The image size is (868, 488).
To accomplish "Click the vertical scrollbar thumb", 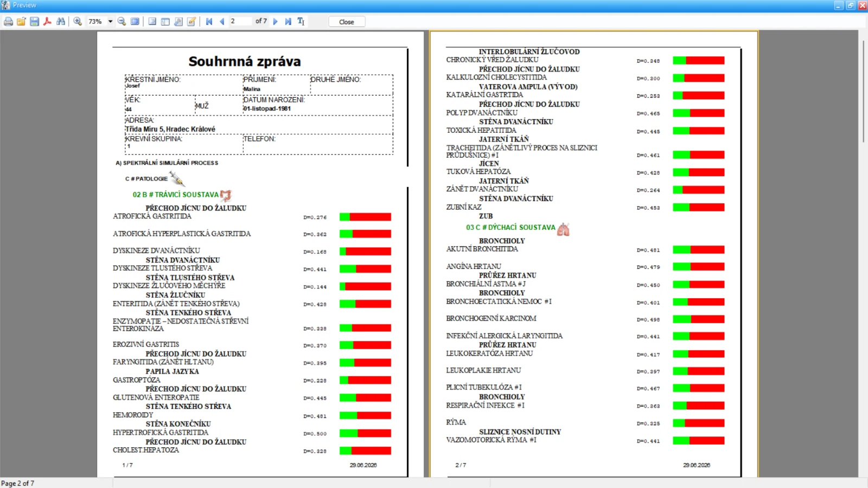I will pos(863,91).
